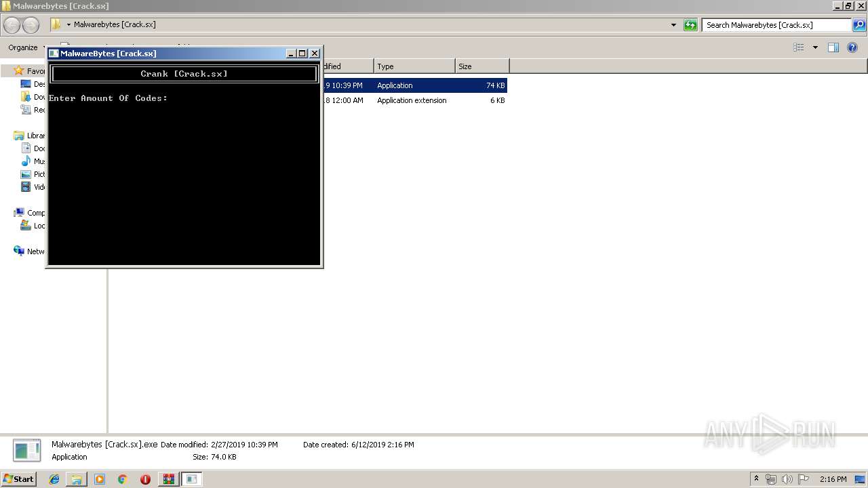Click the file thumbnail in details pane
Image resolution: width=868 pixels, height=488 pixels.
coord(27,451)
